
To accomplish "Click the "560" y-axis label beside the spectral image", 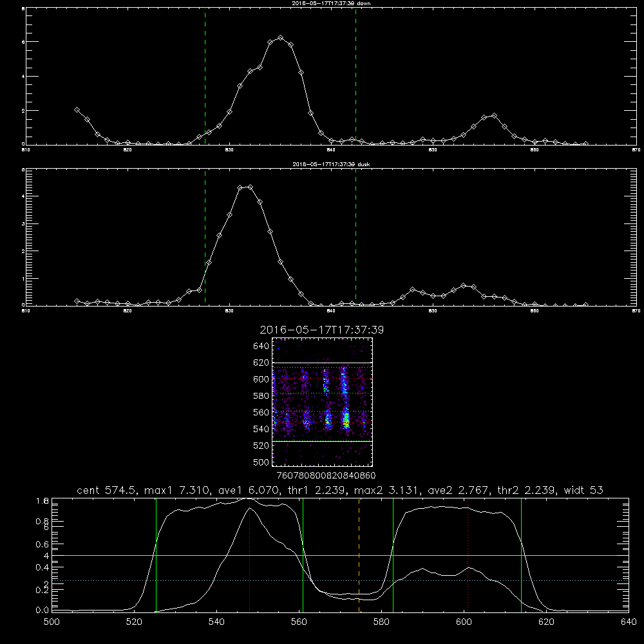I will 261,412.
